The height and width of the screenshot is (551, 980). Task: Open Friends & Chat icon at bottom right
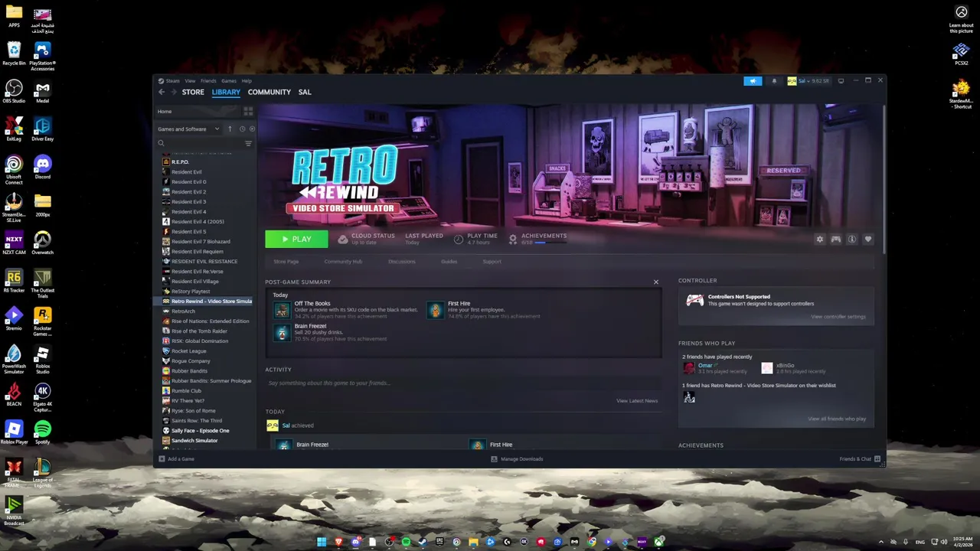(x=877, y=459)
